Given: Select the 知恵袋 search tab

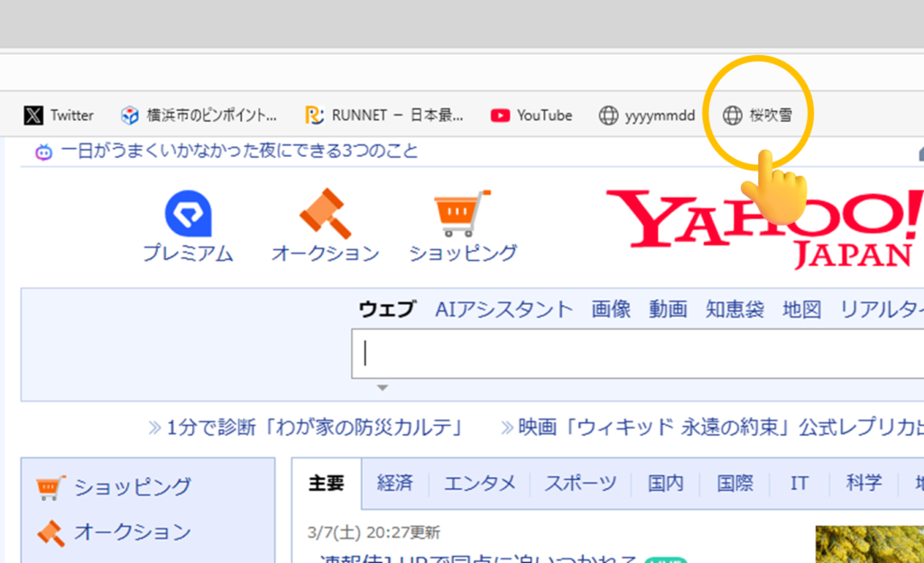Looking at the screenshot, I should [735, 309].
